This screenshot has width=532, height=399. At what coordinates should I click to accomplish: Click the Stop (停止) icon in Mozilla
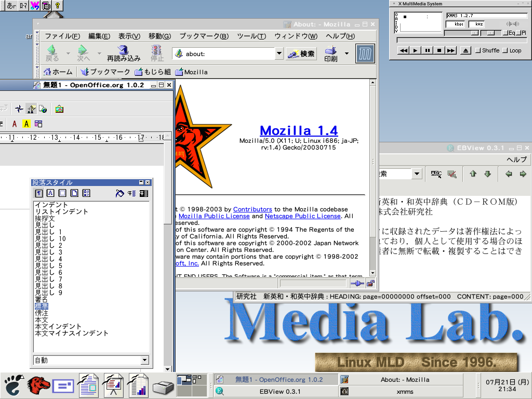pyautogui.click(x=157, y=54)
